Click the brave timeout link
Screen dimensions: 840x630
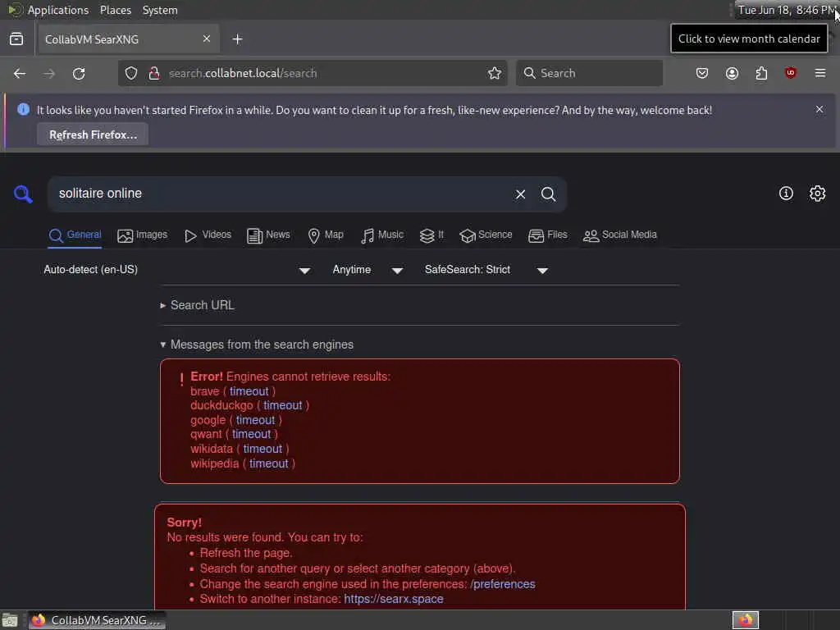coord(249,391)
